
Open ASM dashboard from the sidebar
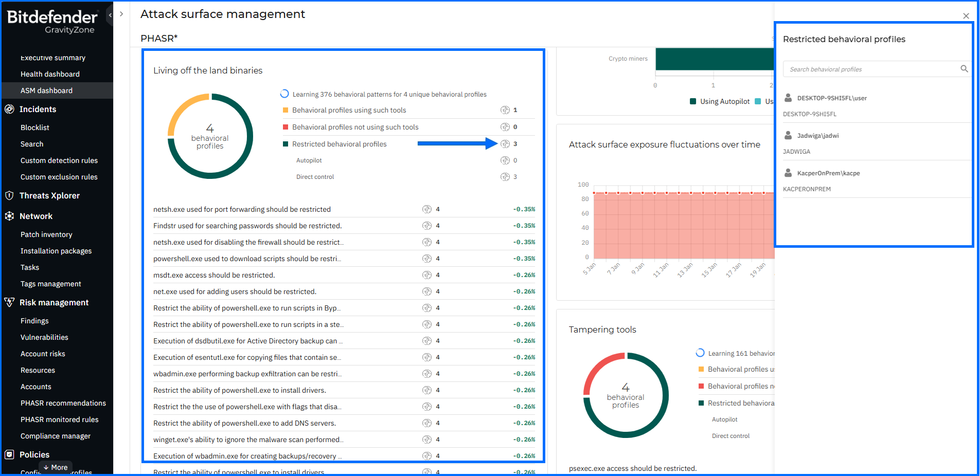click(46, 90)
